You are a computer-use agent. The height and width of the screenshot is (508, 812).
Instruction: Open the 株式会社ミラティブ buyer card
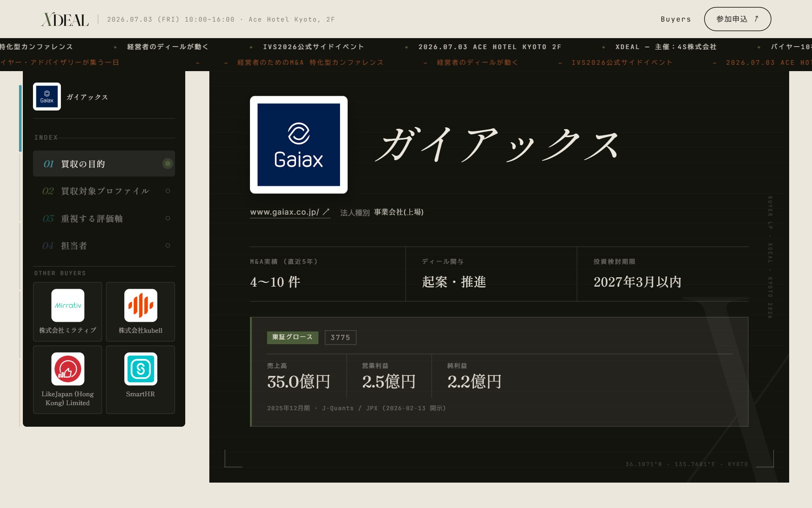[68, 312]
